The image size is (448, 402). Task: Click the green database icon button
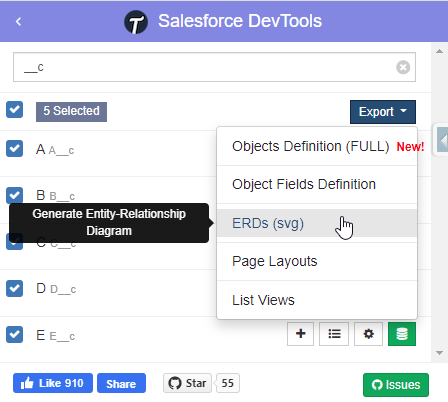pyautogui.click(x=402, y=334)
